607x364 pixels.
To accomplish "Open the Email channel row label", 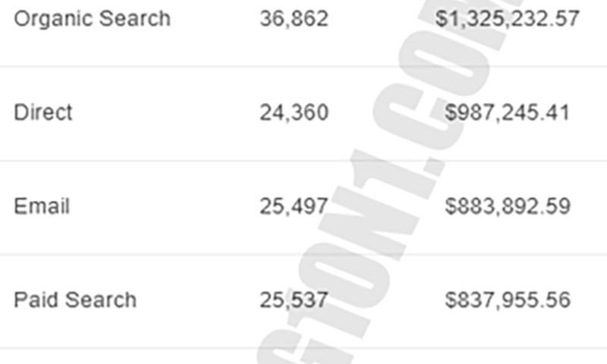I will pos(42,206).
